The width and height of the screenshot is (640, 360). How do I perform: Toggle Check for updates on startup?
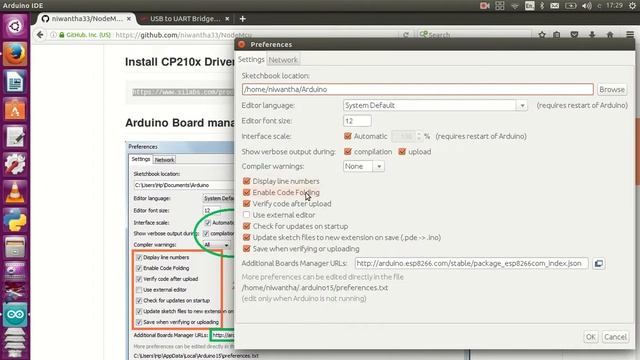pos(247,226)
